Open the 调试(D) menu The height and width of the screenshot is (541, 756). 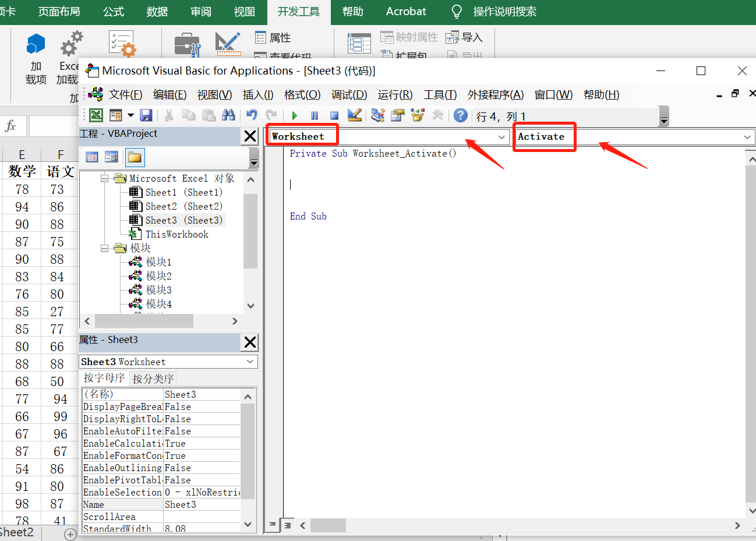click(x=349, y=95)
